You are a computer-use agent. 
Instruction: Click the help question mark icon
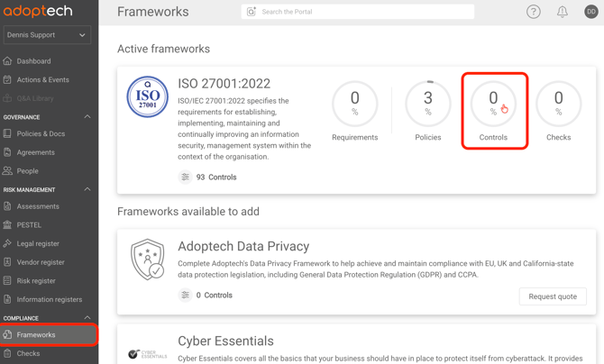(534, 12)
